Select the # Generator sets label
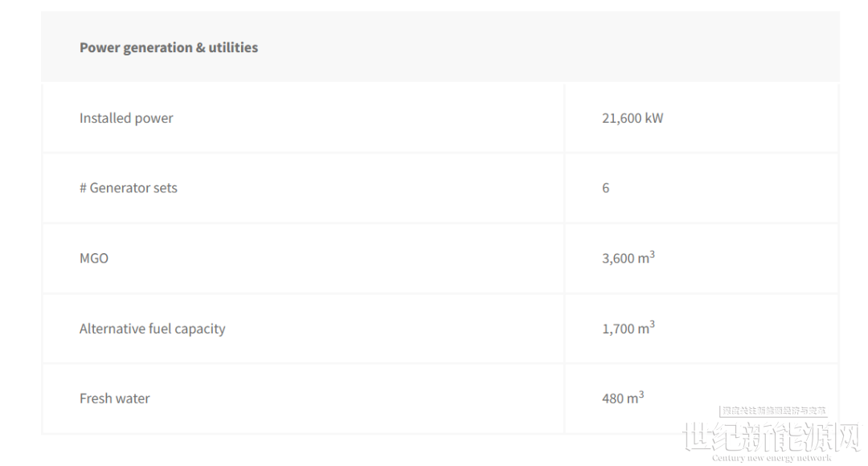This screenshot has height=466, width=868. coord(129,188)
